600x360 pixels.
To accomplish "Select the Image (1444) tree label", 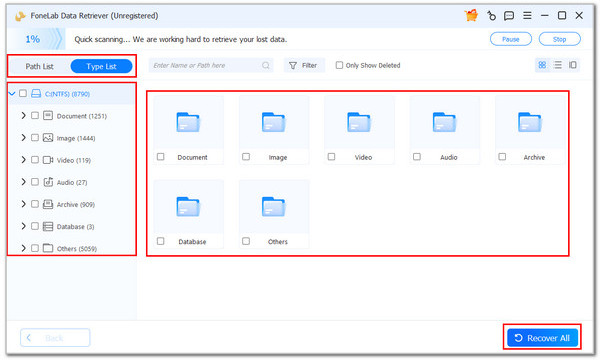I will pos(76,138).
